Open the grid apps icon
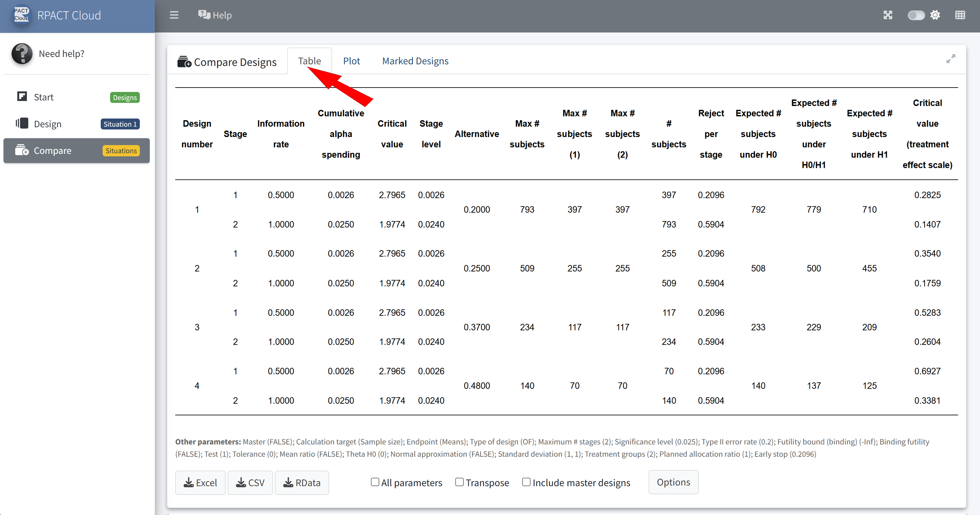 pos(960,15)
